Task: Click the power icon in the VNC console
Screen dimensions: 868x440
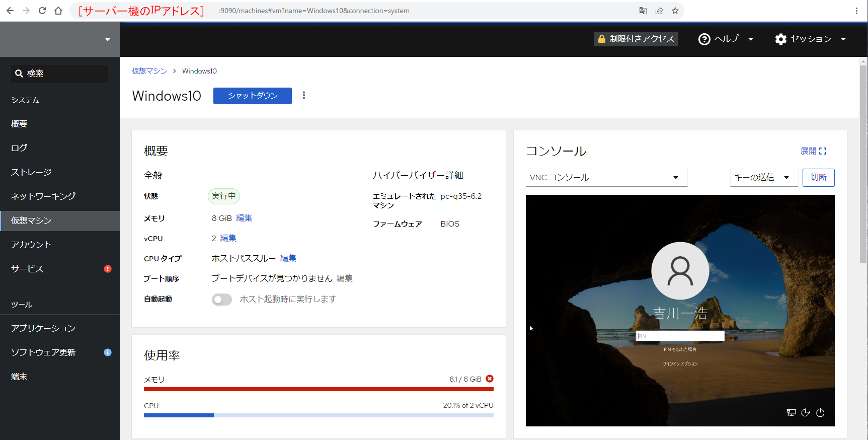Action: tap(820, 413)
